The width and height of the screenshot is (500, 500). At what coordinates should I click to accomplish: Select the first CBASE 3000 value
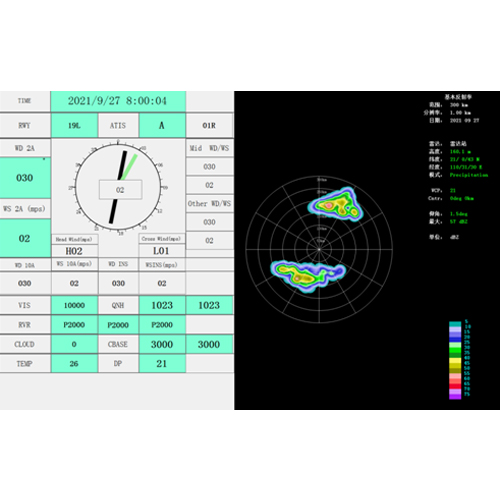coord(162,344)
